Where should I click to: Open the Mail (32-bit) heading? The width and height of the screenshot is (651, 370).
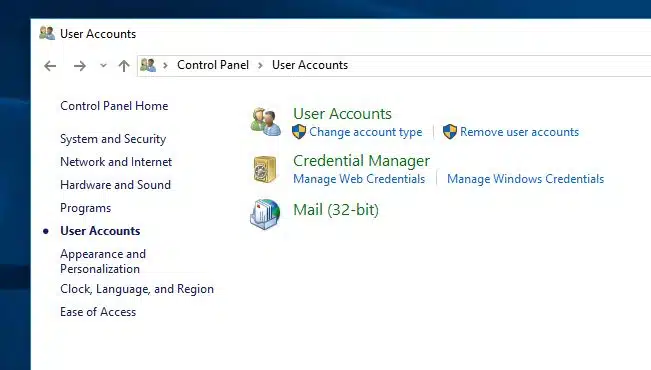(336, 210)
